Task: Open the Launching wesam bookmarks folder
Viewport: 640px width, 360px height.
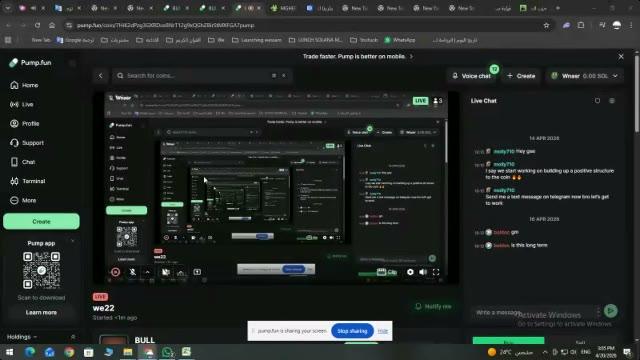Action: pos(257,40)
